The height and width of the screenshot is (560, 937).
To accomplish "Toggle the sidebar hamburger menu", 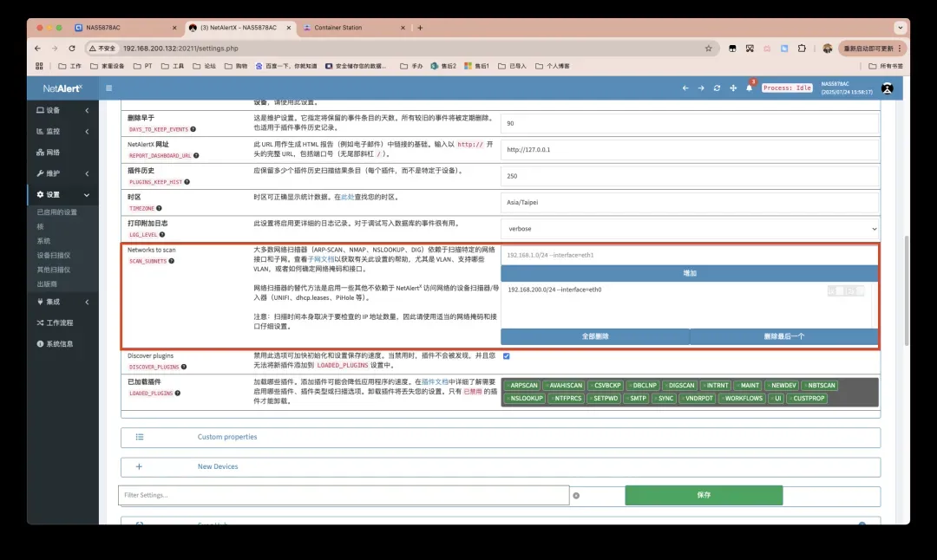I will click(108, 88).
